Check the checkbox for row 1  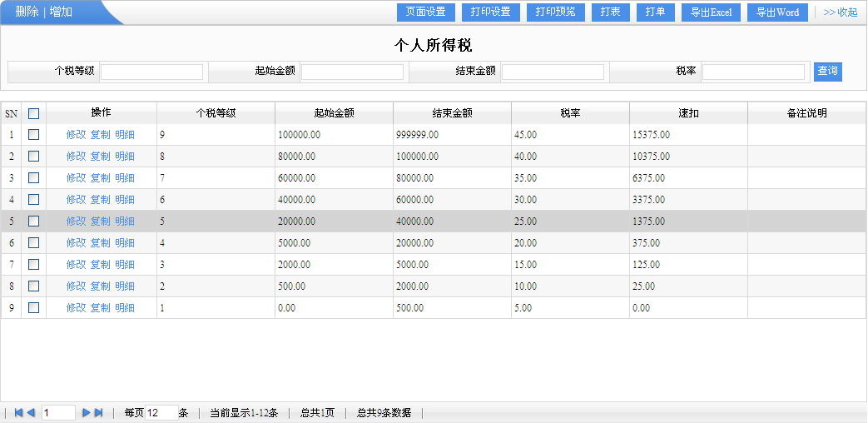point(34,134)
